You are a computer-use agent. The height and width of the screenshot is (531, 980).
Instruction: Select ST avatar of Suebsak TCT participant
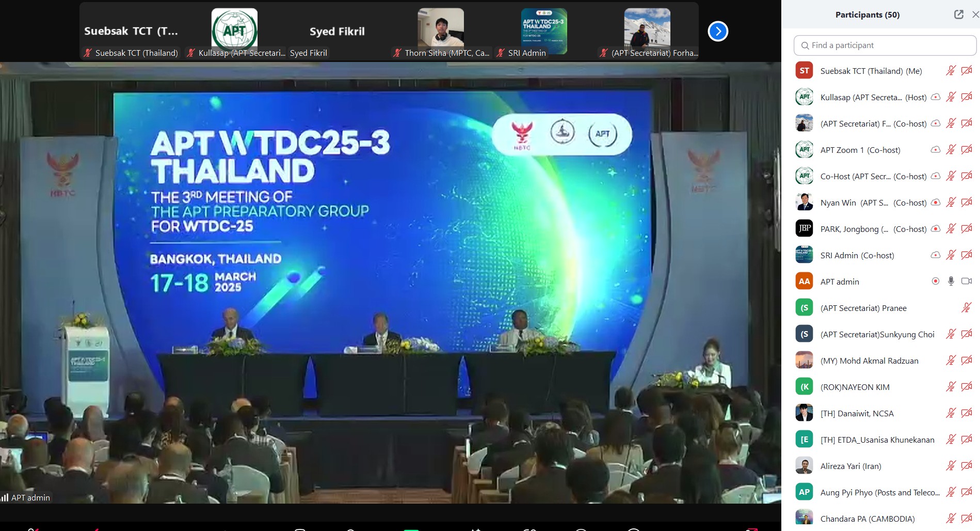click(x=804, y=71)
